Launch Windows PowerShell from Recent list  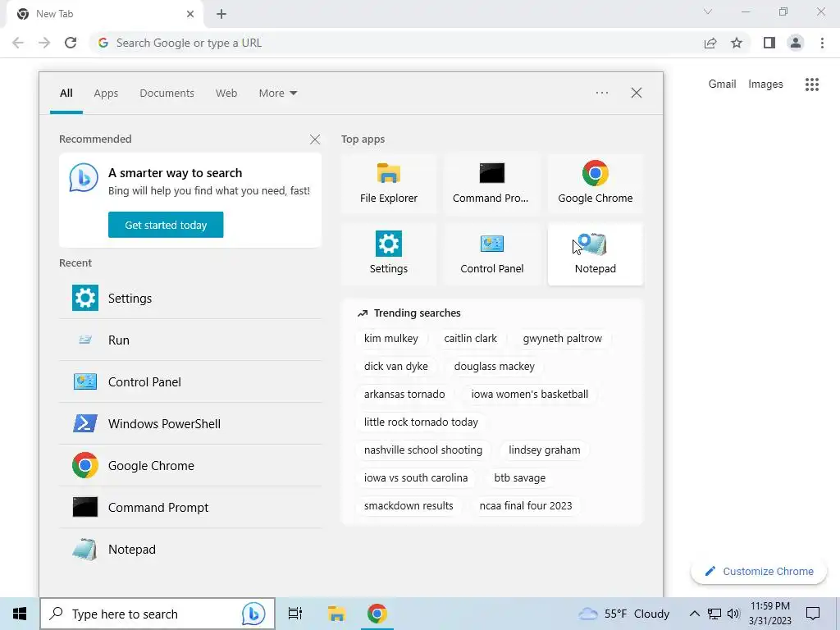click(x=190, y=424)
